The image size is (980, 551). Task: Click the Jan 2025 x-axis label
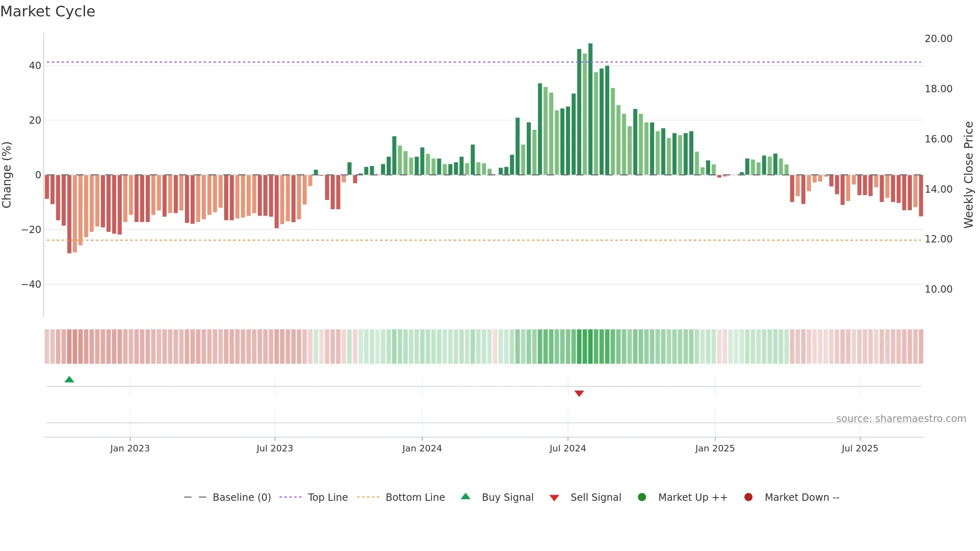tap(715, 449)
